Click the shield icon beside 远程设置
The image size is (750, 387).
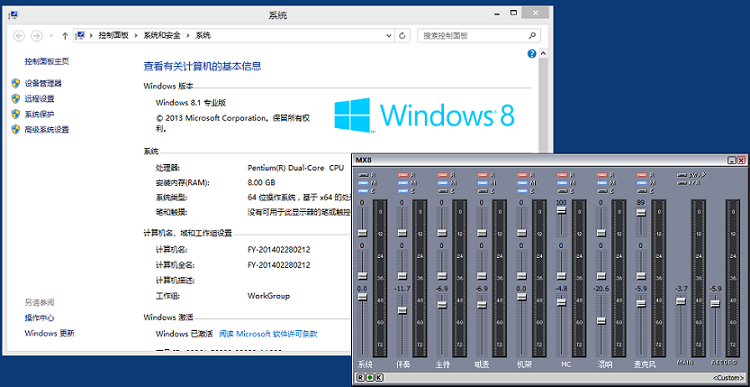tap(16, 99)
